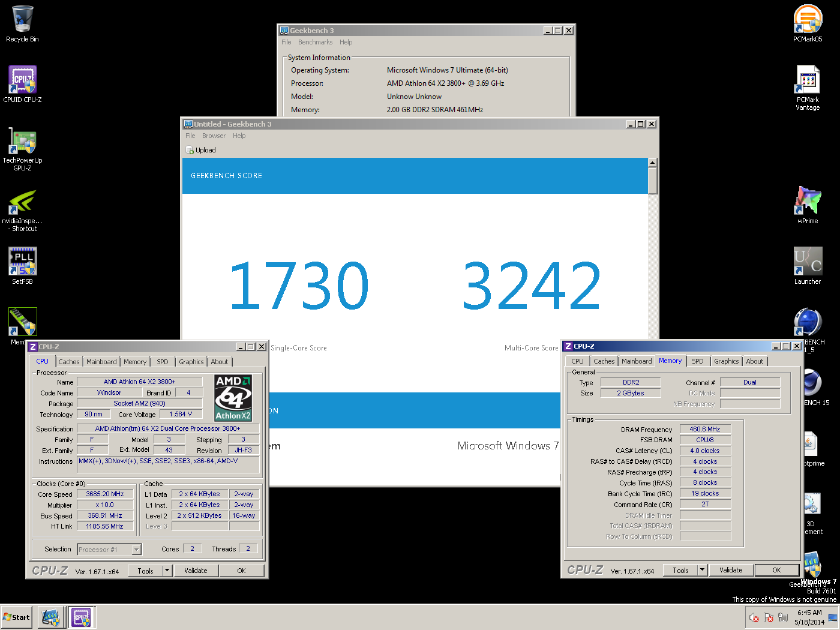
Task: Switch to Memory tab in left CPU-Z
Action: tap(135, 362)
